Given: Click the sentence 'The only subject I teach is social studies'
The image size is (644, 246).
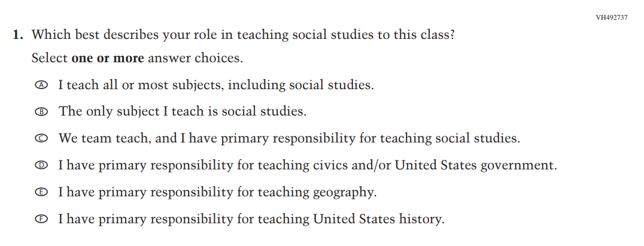Looking at the screenshot, I should coord(182,112).
